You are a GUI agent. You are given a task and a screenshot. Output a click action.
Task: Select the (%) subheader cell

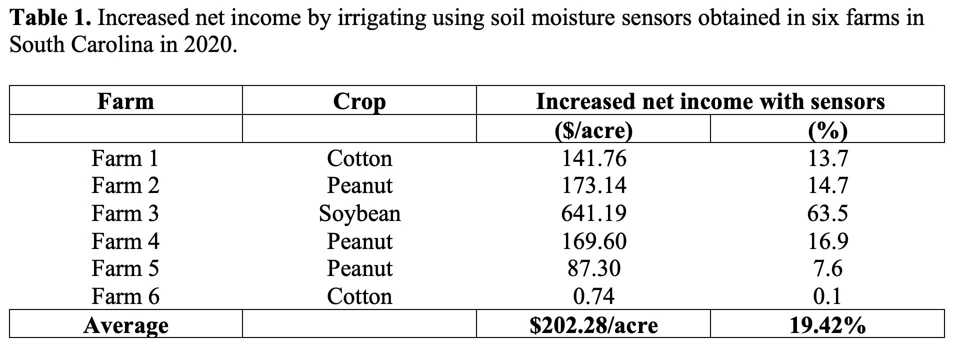[827, 130]
